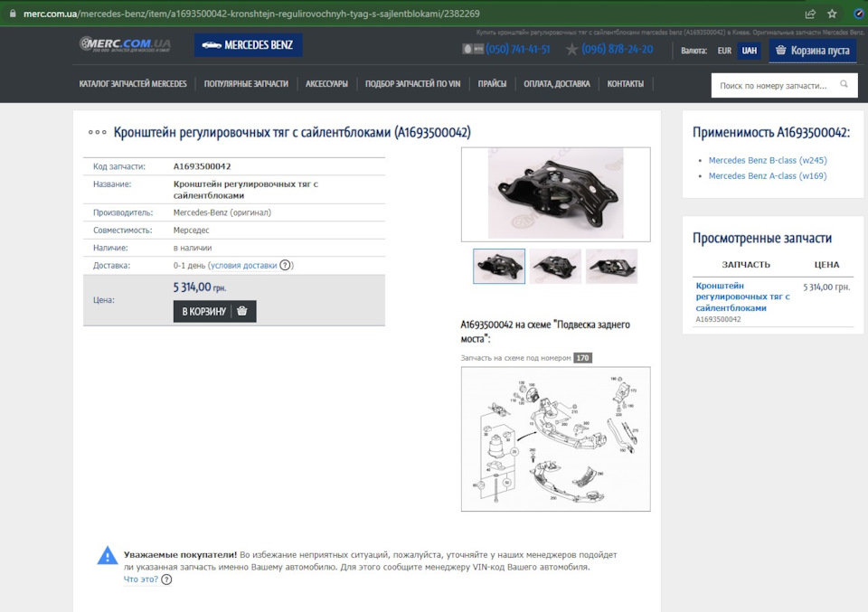This screenshot has width=868, height=612.
Task: Click 'Mercedes-Benz (оригинал)' manufacturer value
Action: 222,212
